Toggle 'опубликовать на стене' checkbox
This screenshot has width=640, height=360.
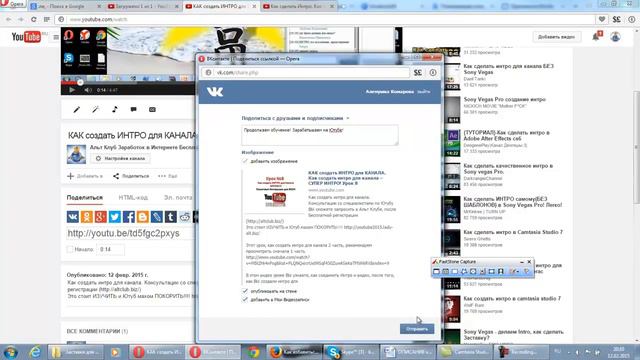(245, 291)
